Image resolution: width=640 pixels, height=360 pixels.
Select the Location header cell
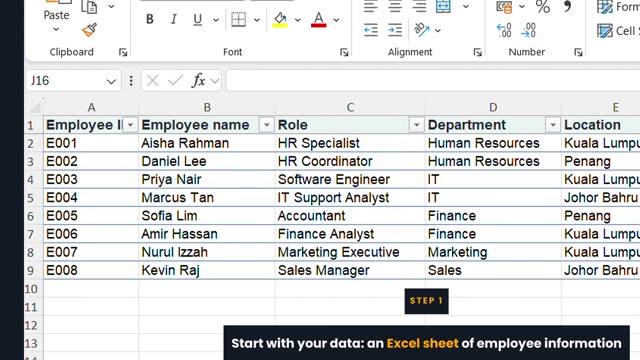click(601, 125)
